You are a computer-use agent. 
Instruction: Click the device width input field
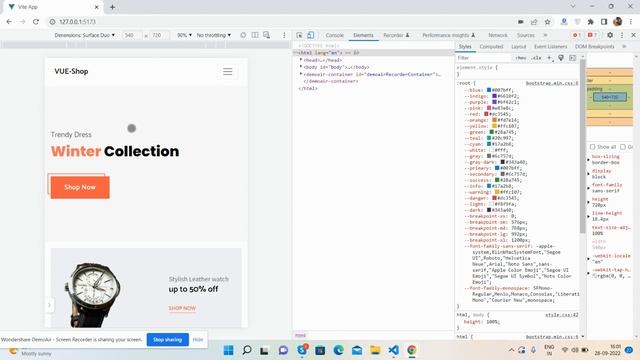(x=132, y=36)
